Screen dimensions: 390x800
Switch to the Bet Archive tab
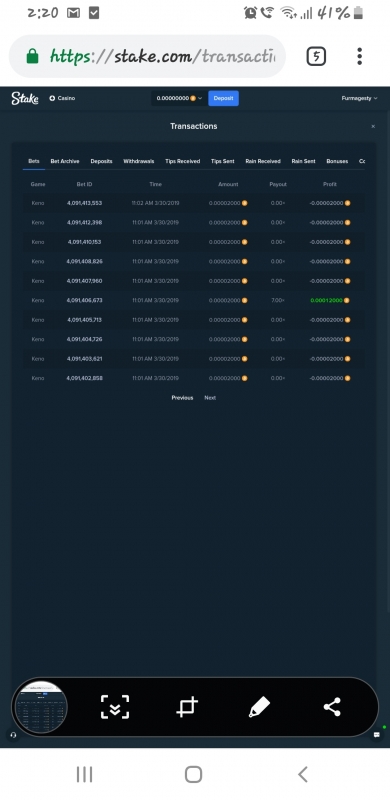coord(65,161)
